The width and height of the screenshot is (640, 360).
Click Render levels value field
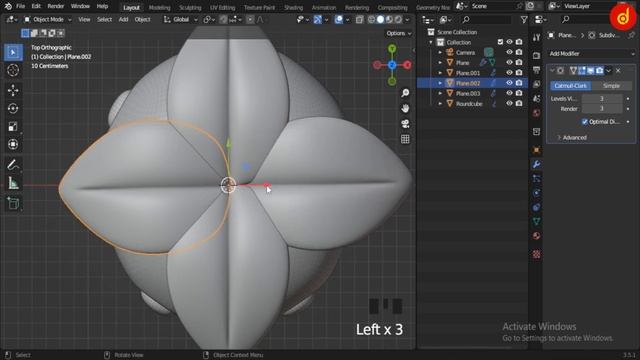click(602, 109)
